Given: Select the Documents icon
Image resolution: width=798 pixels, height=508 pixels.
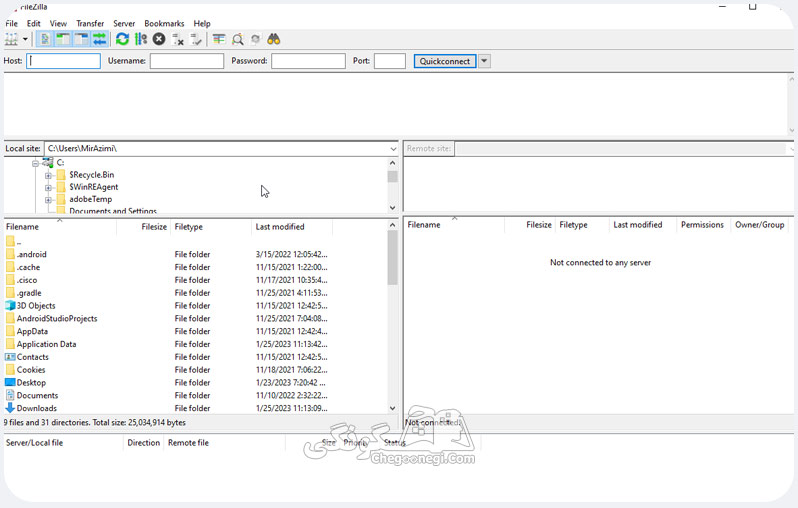Looking at the screenshot, I should [x=10, y=396].
